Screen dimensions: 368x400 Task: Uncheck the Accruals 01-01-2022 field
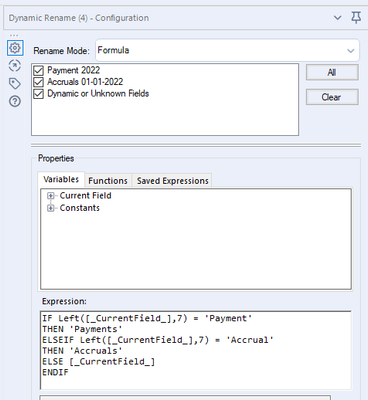coord(39,82)
